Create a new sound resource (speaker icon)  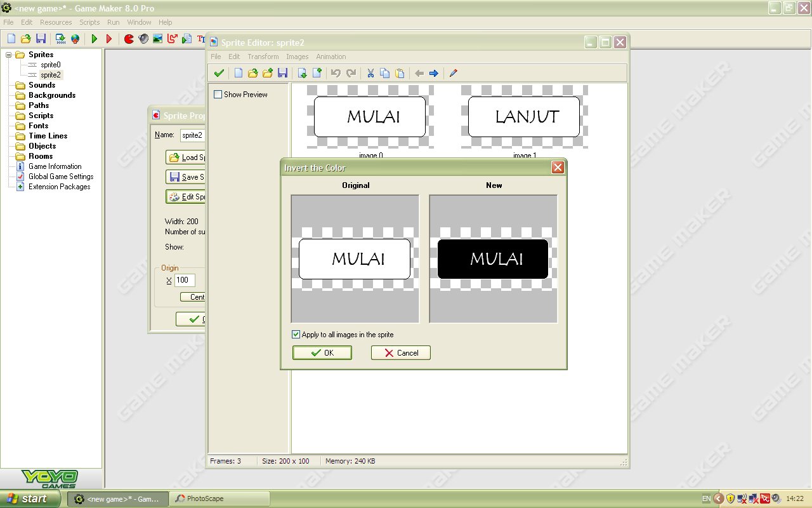[x=143, y=38]
